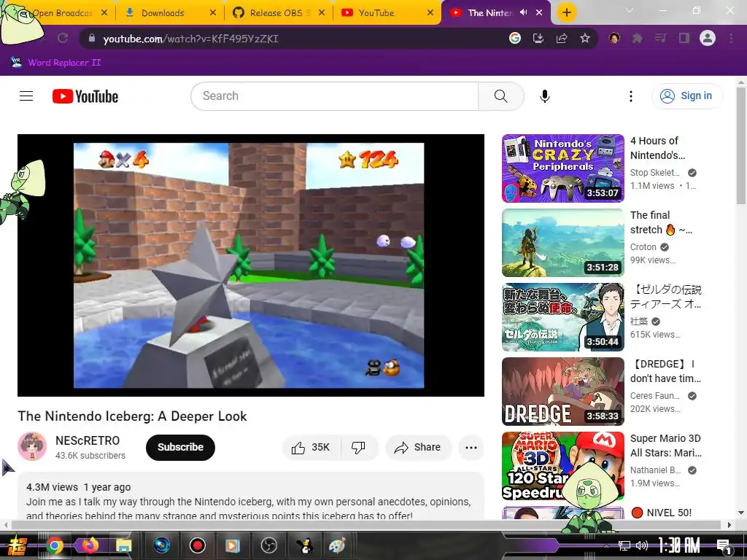Click the Google icon in the address bar
This screenshot has height=560, width=747.
(514, 38)
